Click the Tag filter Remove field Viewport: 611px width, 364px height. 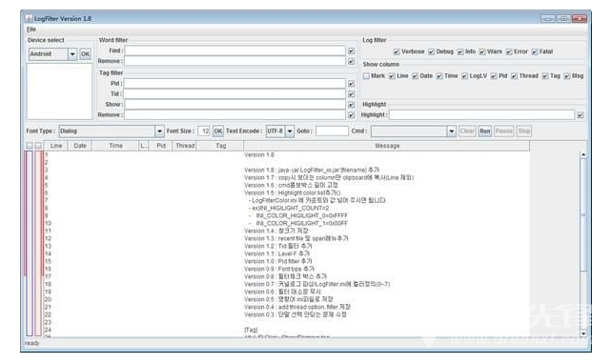pos(235,115)
